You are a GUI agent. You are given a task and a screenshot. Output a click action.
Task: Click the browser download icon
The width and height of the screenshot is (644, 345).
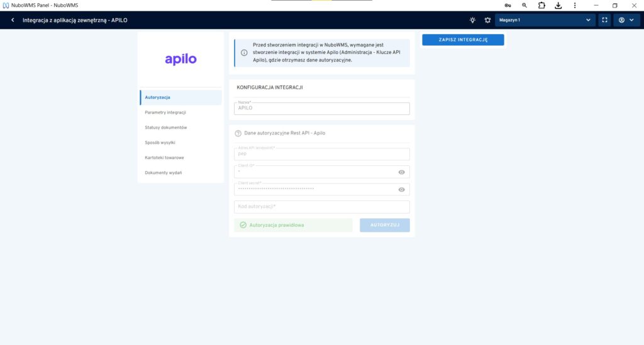[x=558, y=5]
